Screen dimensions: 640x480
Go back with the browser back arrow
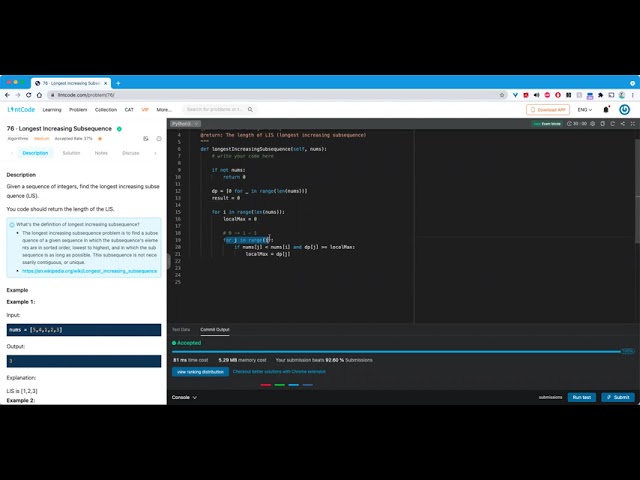tap(7, 95)
